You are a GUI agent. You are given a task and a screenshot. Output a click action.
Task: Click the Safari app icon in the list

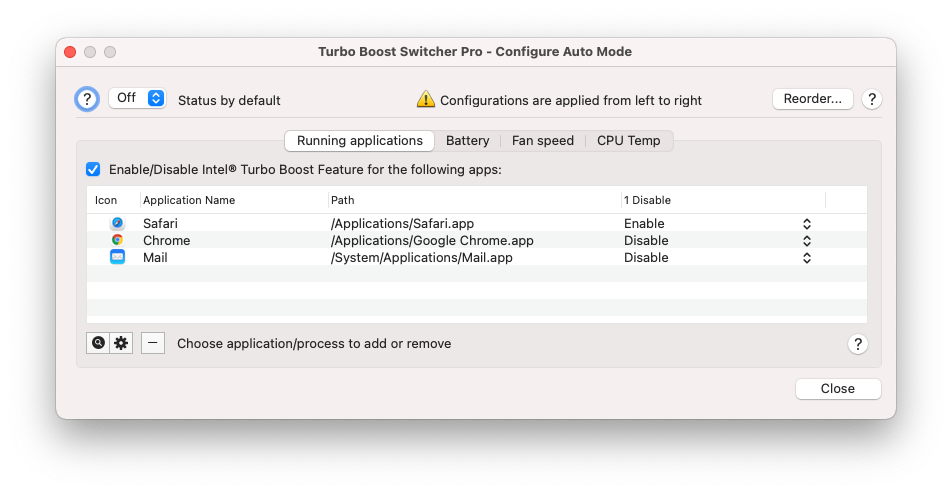click(x=117, y=223)
